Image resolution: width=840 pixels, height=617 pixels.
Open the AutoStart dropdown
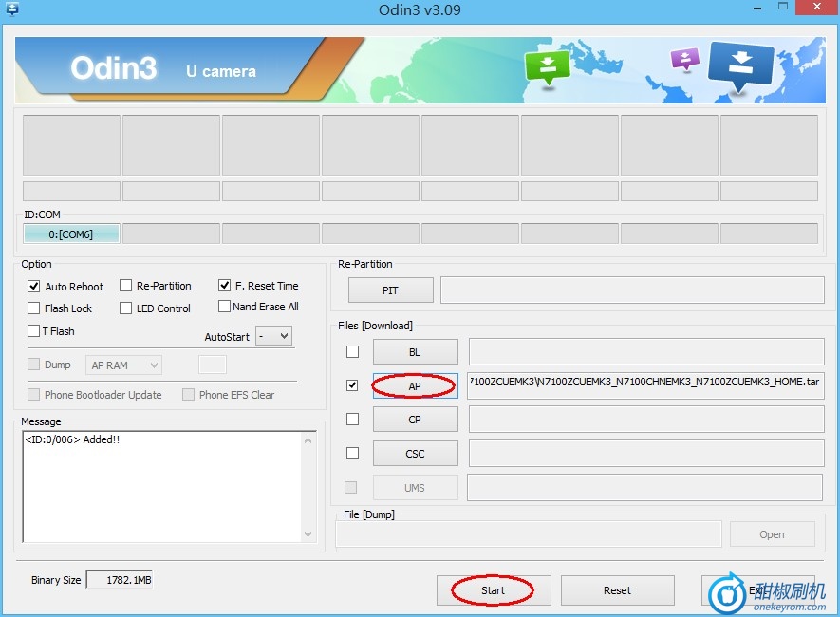point(274,336)
